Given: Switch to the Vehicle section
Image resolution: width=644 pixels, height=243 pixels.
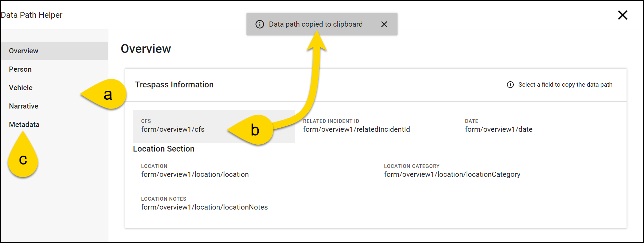Looking at the screenshot, I should coord(21,87).
